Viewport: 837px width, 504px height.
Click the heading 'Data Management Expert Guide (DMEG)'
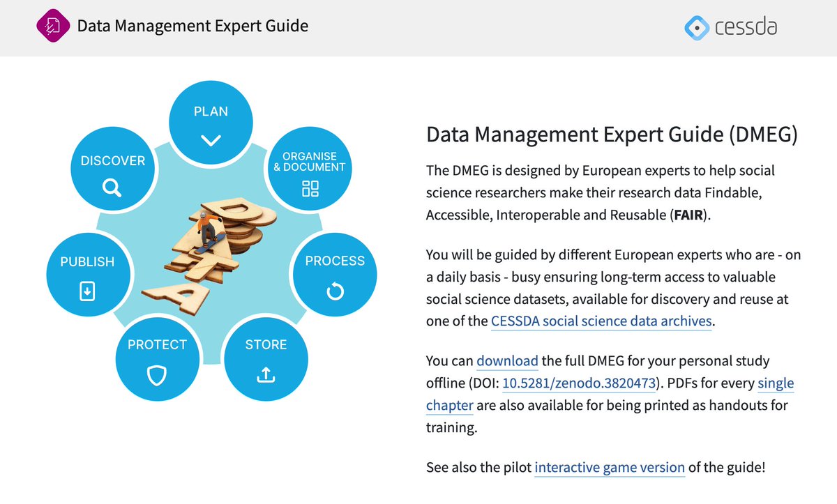point(612,135)
